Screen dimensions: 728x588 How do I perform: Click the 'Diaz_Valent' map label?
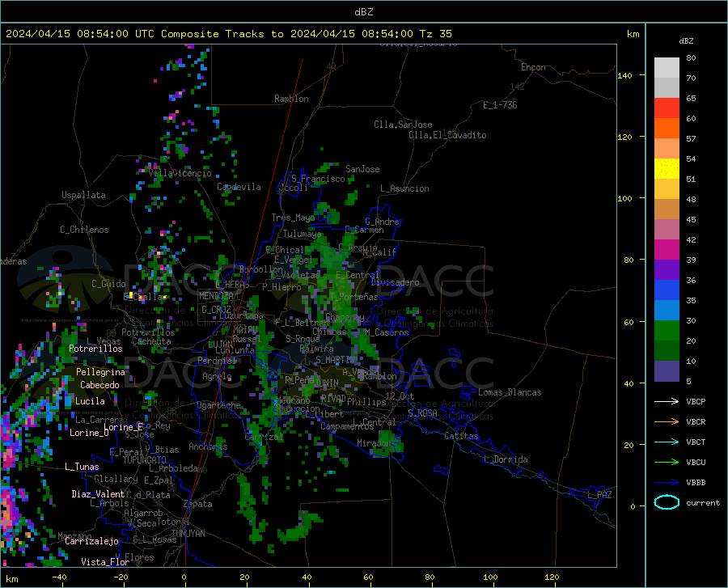tap(98, 494)
